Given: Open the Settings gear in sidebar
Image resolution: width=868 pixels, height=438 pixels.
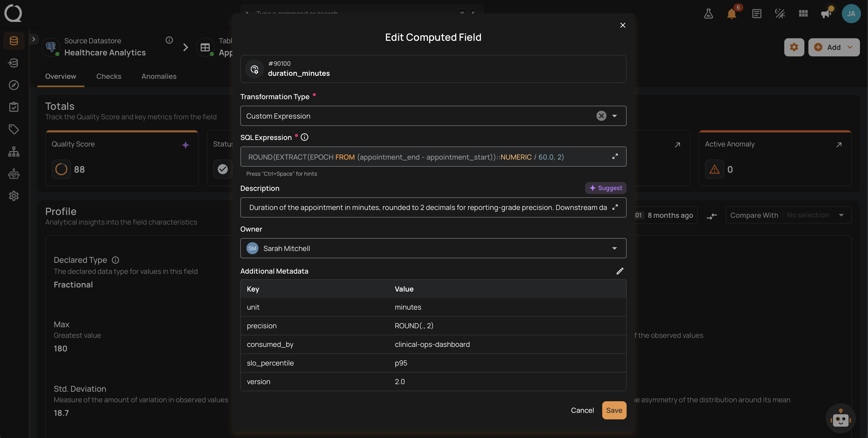Looking at the screenshot, I should (x=14, y=196).
